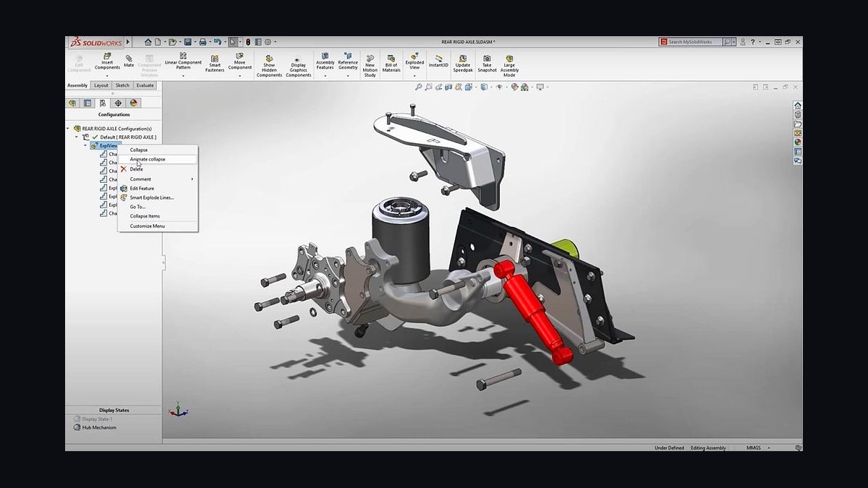Switch to the Sketch tab
The width and height of the screenshot is (868, 488).
coord(122,85)
